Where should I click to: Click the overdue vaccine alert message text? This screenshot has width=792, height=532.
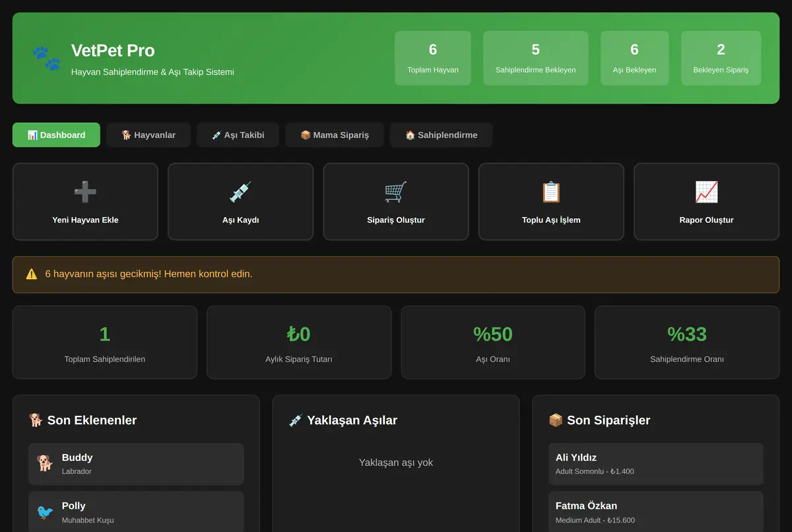pyautogui.click(x=148, y=274)
